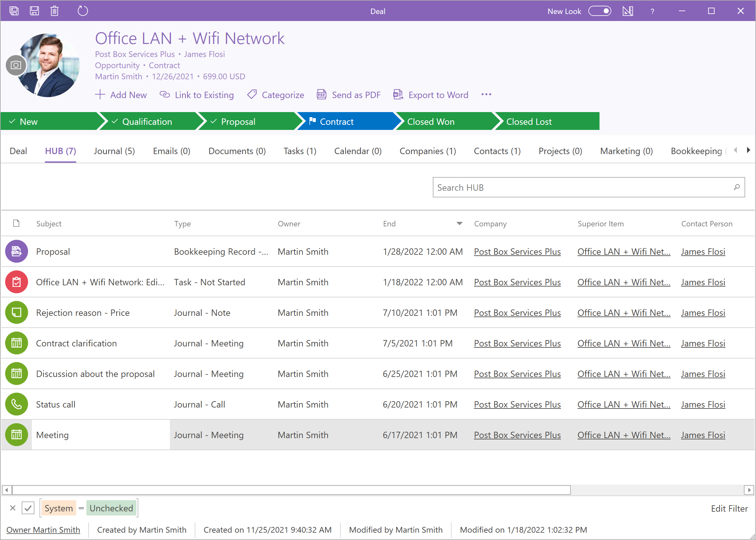
Task: Click the Refresh circular arrow icon
Action: point(83,11)
